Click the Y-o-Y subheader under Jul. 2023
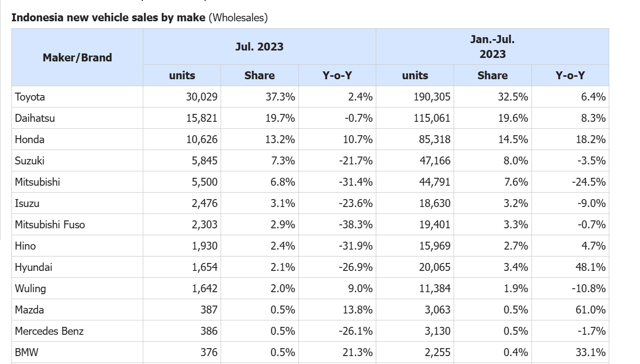 pyautogui.click(x=337, y=75)
